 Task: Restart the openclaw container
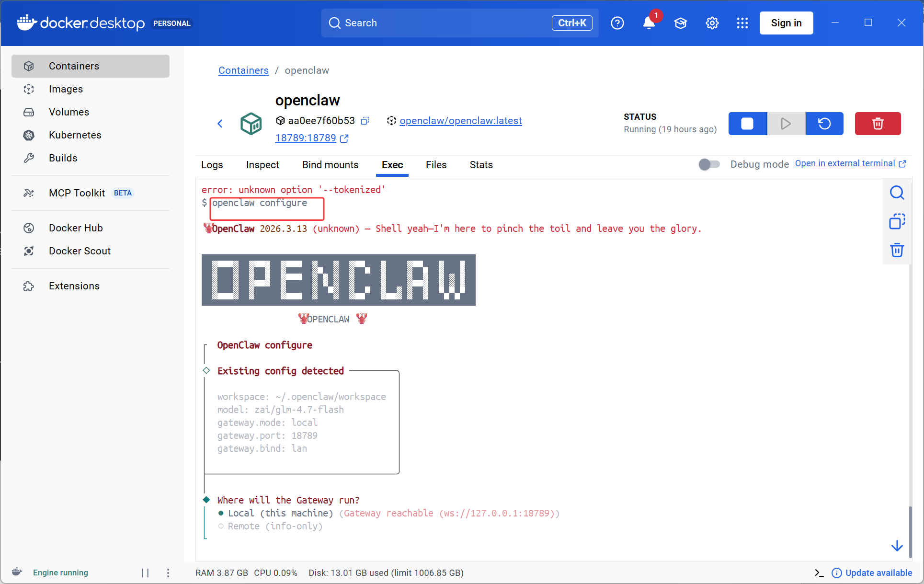(x=824, y=124)
